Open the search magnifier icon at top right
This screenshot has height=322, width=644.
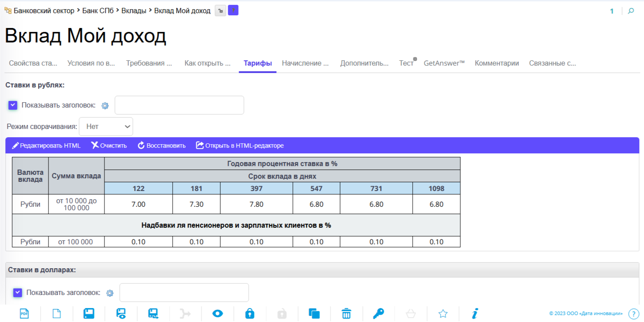point(631,11)
